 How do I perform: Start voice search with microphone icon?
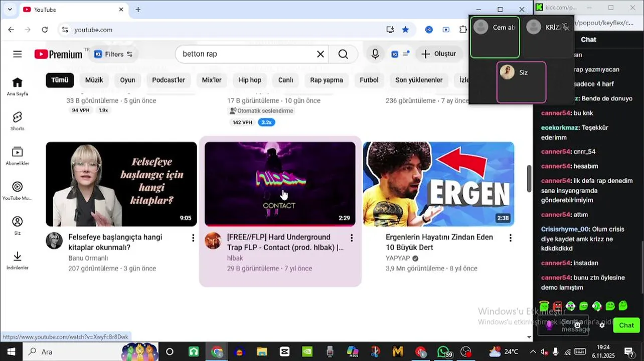point(375,54)
